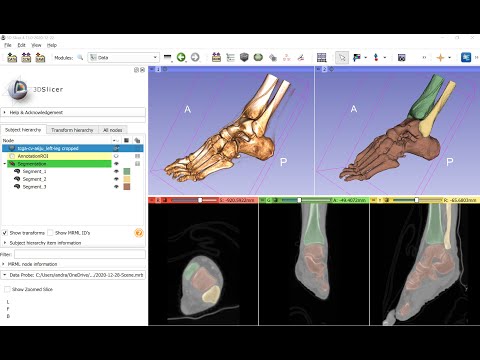This screenshot has width=480, height=360.
Task: Open the Data module shortcut icon
Action: click(216, 57)
